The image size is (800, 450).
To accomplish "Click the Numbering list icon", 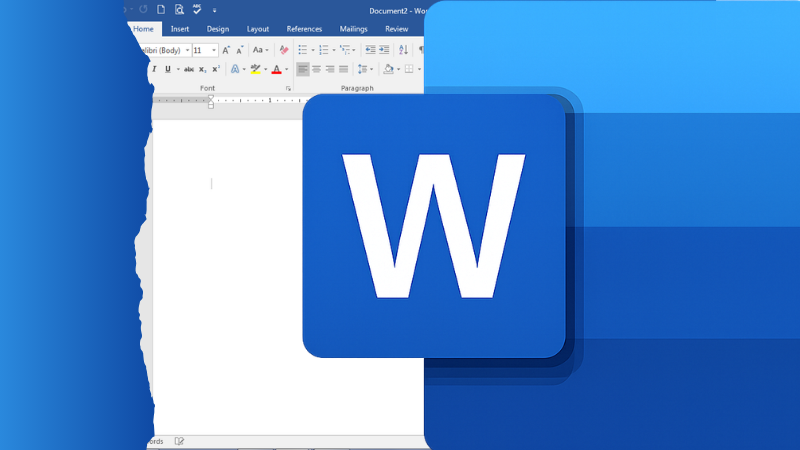I will coord(323,50).
